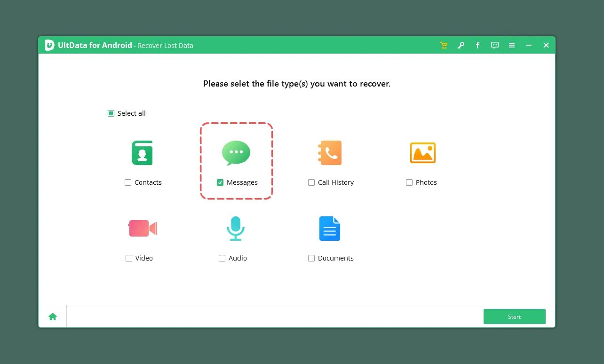Go to home screen via house icon
The height and width of the screenshot is (364, 604).
coord(53,317)
